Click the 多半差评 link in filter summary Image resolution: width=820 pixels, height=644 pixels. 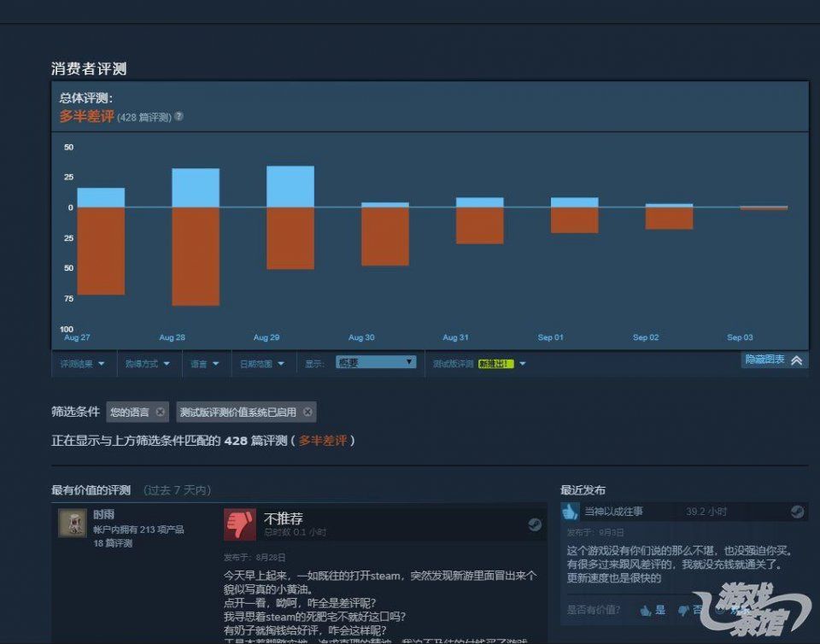pos(323,441)
